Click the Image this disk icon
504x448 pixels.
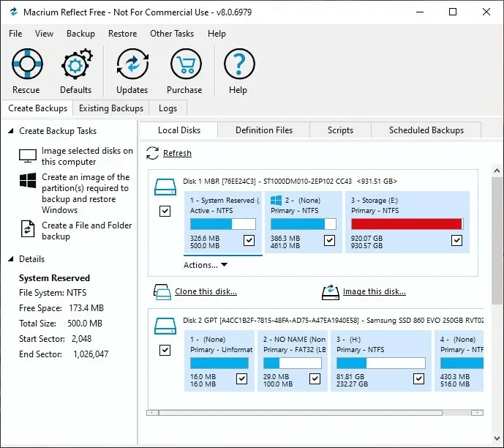pyautogui.click(x=331, y=292)
